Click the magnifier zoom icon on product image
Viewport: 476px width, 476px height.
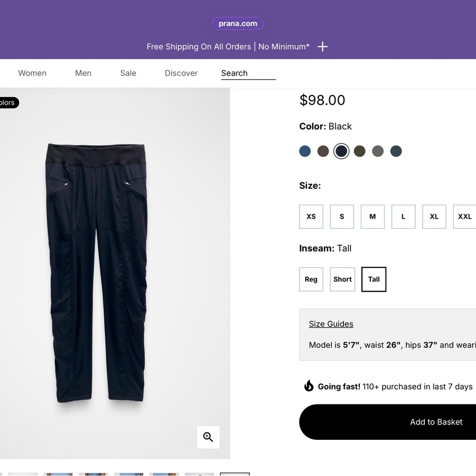tap(208, 437)
